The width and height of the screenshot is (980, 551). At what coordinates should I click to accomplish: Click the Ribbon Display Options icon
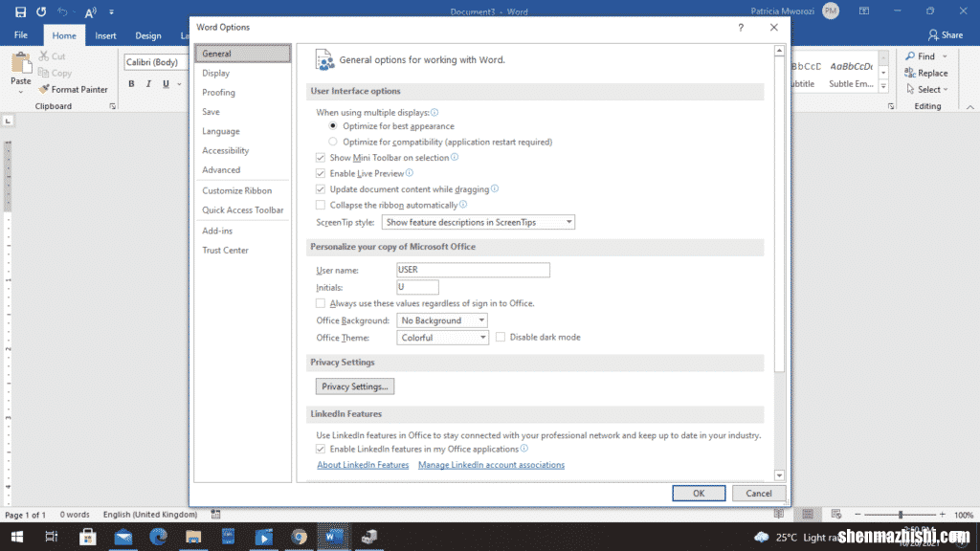pyautogui.click(x=864, y=11)
